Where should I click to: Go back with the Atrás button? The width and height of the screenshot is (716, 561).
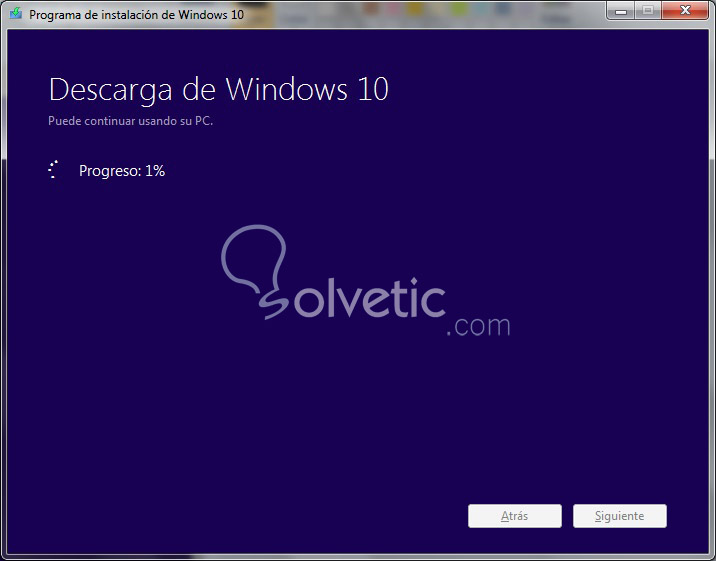tap(515, 516)
